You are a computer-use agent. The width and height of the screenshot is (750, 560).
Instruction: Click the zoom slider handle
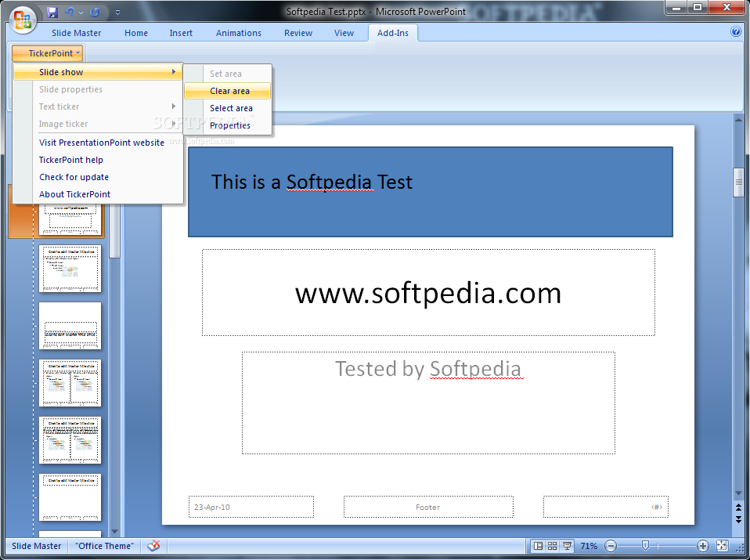coord(645,546)
